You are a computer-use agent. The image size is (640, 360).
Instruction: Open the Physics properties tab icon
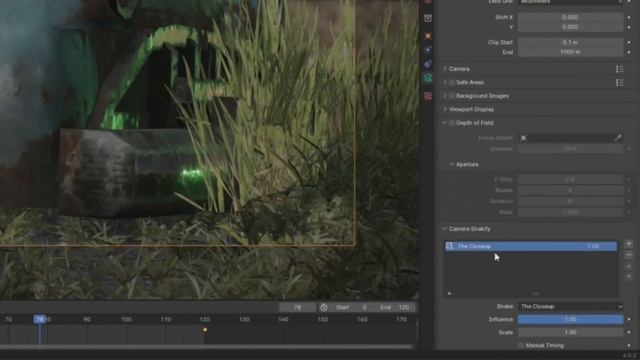click(428, 50)
